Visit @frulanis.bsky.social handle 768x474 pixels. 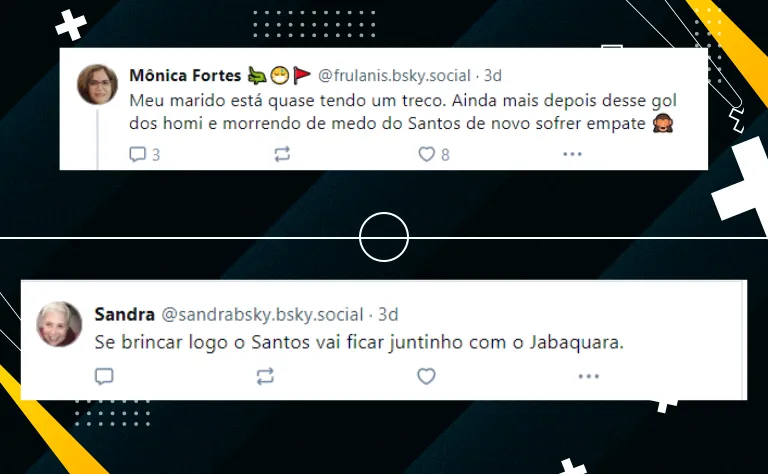pos(394,75)
